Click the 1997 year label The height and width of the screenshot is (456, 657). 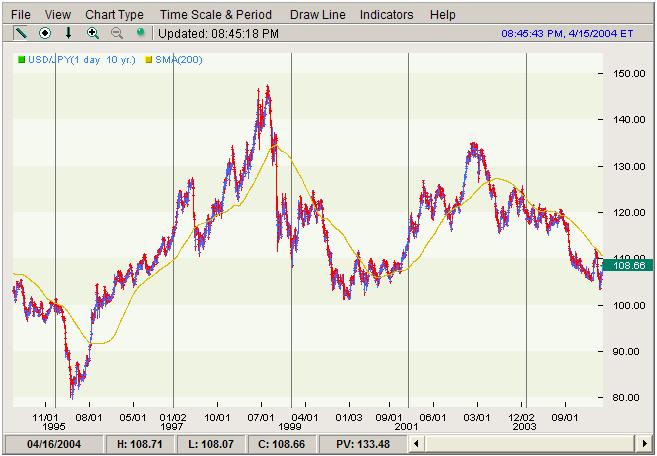click(x=171, y=427)
